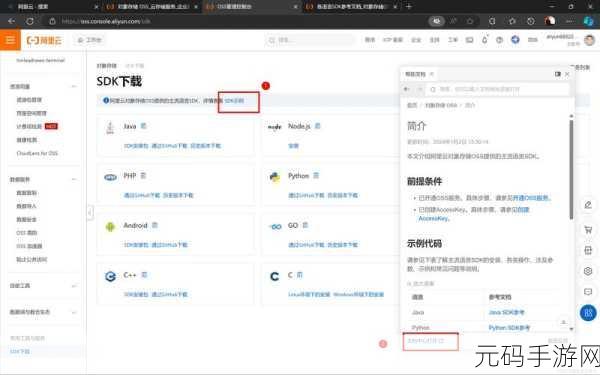600x375 pixels.
Task: Open the Python SDK reference link in help panel
Action: (x=509, y=328)
